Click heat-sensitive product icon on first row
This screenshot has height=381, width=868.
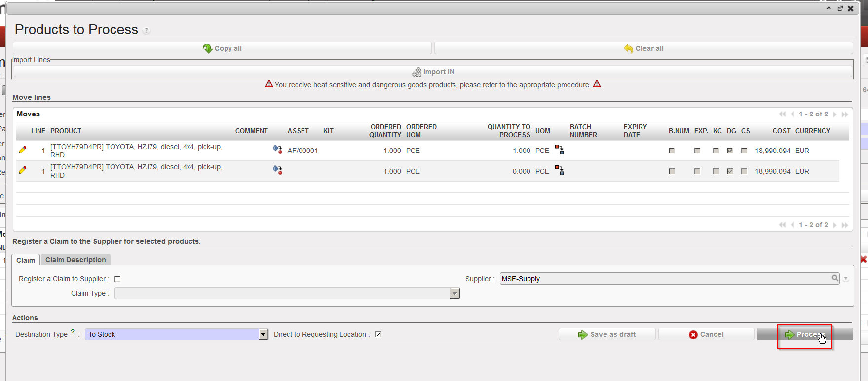[277, 149]
